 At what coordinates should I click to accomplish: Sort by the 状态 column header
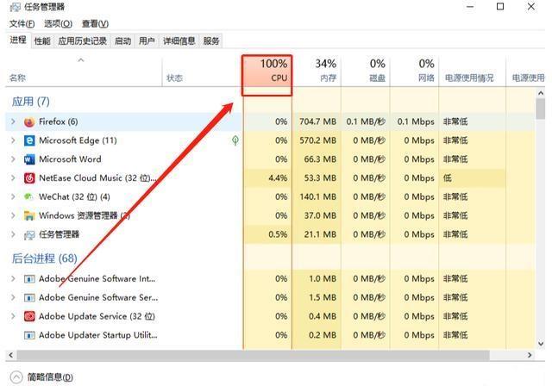point(202,71)
